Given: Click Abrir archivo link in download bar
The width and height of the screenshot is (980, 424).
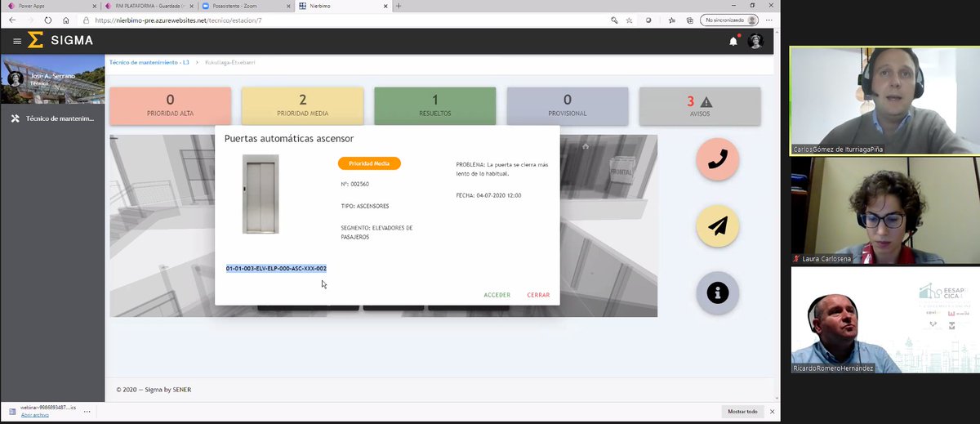Looking at the screenshot, I should click(x=34, y=415).
